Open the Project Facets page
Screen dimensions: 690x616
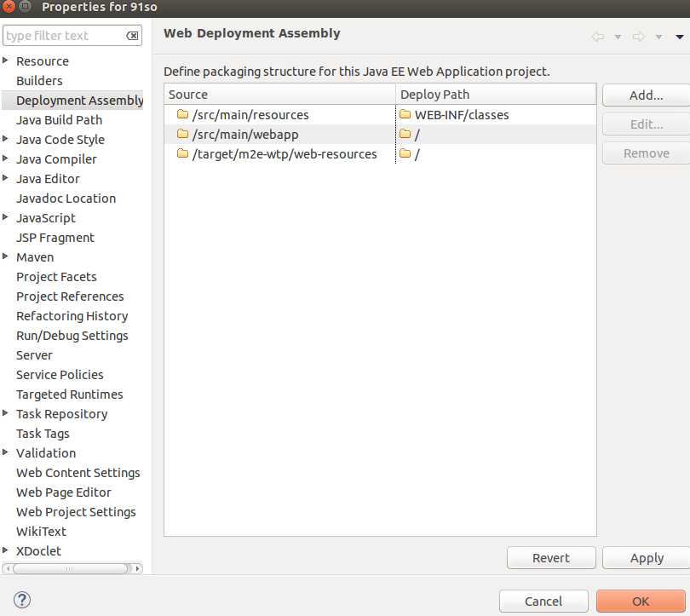[x=56, y=277]
